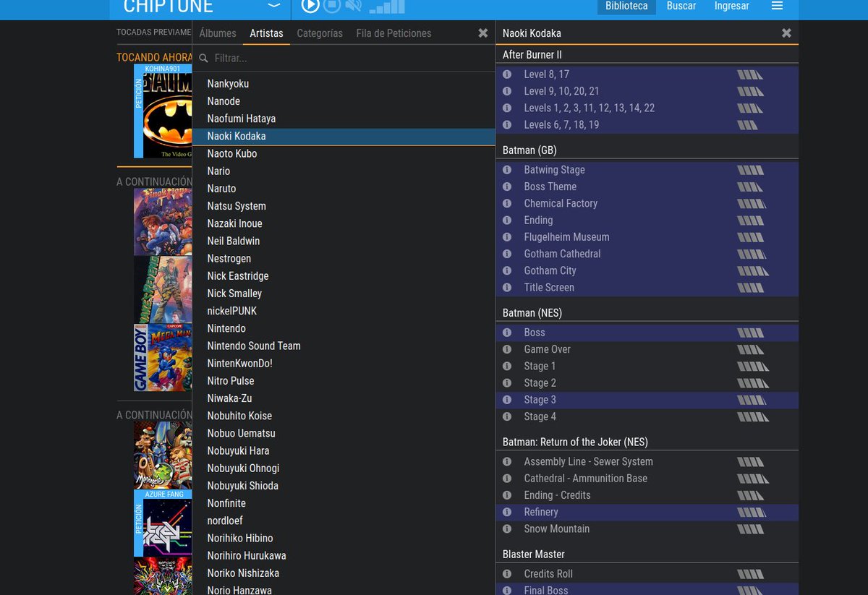Open the After Burner II album heading
This screenshot has height=595, width=868.
532,55
